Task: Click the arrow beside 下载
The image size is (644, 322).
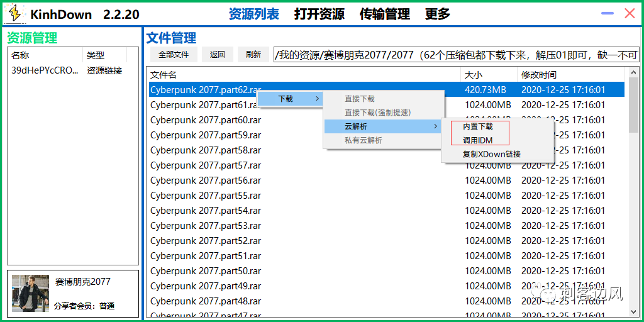Action: coord(318,99)
